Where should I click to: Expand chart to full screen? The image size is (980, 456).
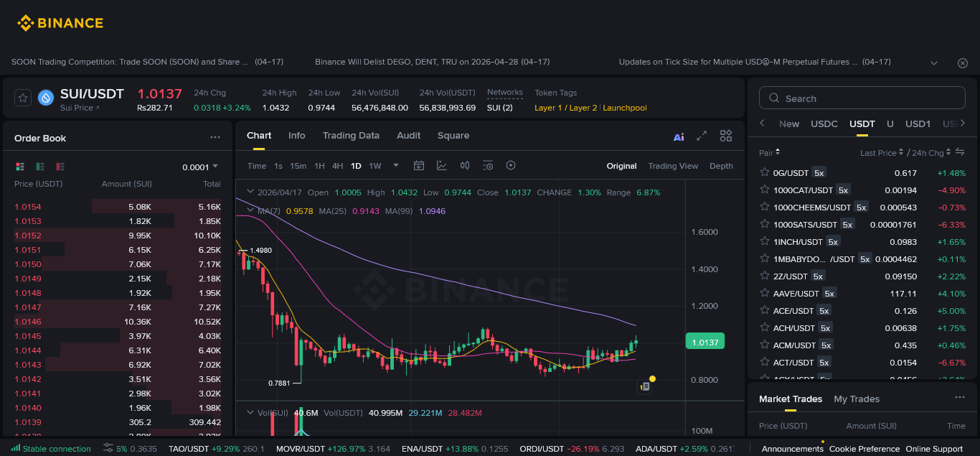[702, 136]
